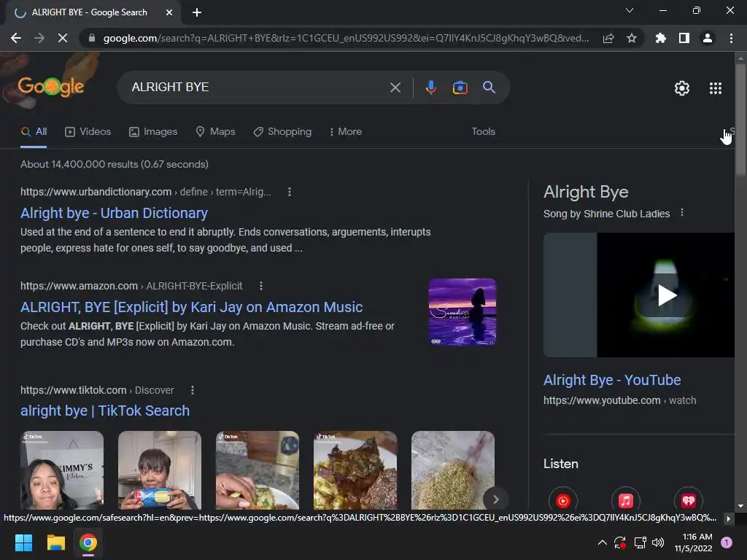Open the Kimmy's Kitchen TikTok thumbnail
747x560 pixels.
[x=62, y=470]
